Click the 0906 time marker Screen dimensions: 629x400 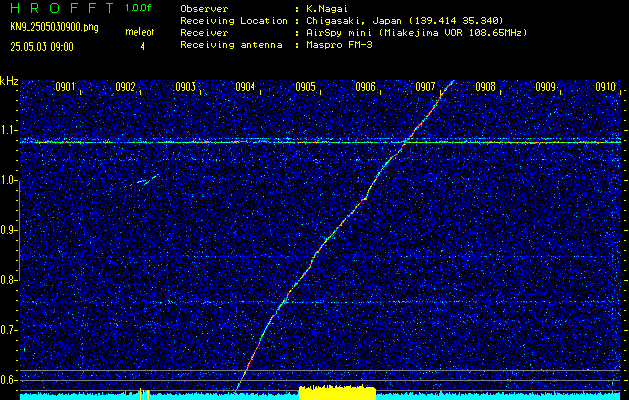click(x=365, y=87)
